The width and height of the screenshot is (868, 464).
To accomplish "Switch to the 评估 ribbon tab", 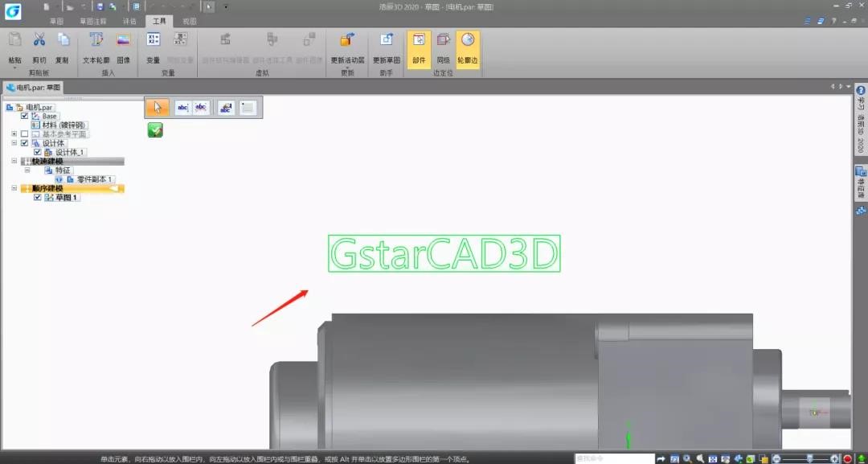I will tap(129, 22).
